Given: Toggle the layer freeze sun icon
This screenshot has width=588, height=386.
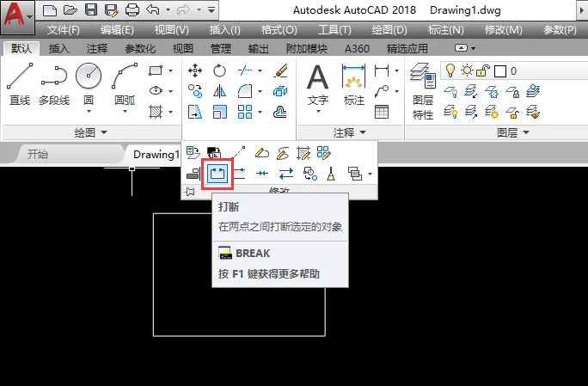Looking at the screenshot, I should point(467,70).
